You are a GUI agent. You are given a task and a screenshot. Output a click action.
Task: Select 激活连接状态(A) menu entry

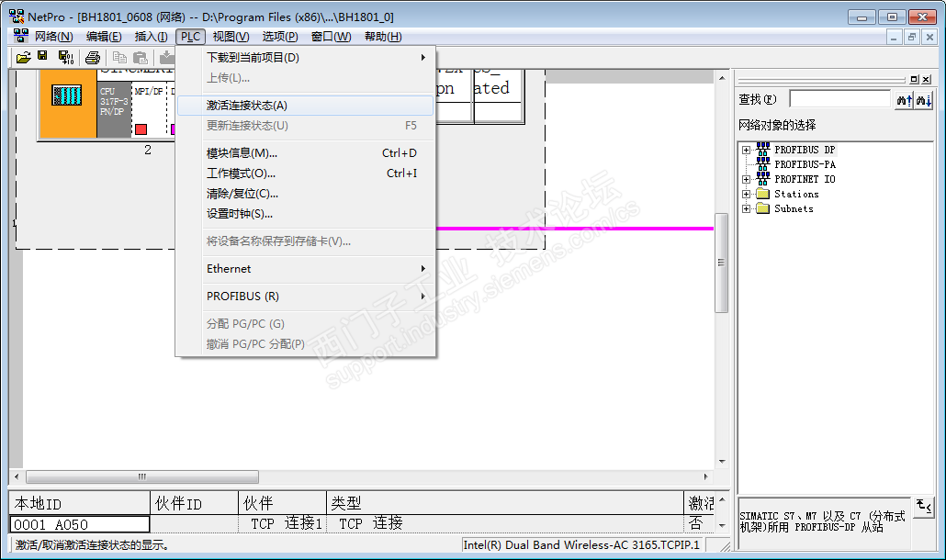(x=305, y=106)
